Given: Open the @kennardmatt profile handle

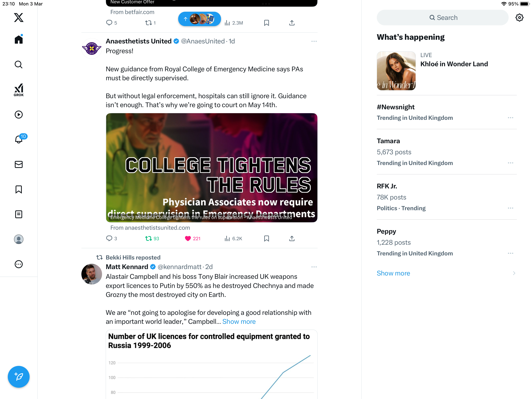Looking at the screenshot, I should click(179, 267).
